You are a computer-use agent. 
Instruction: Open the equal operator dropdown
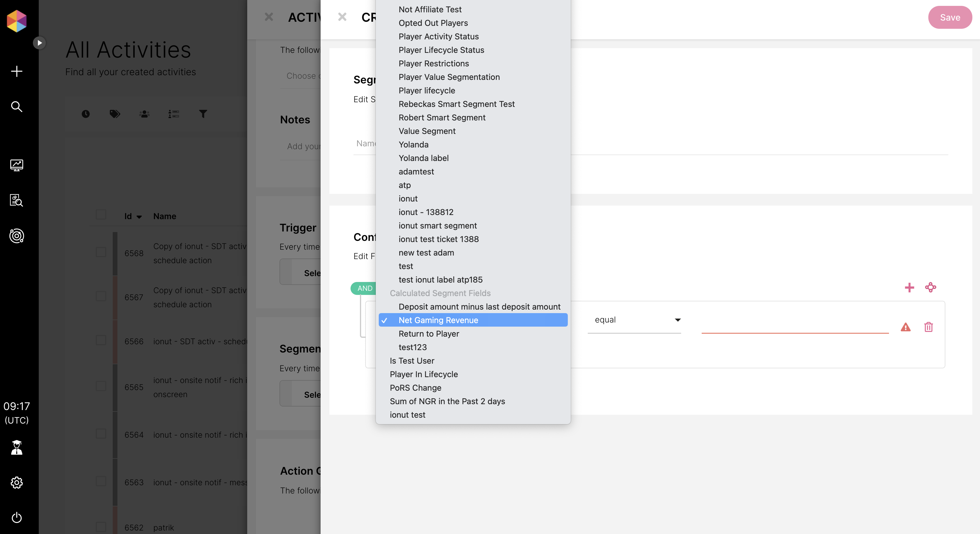634,320
